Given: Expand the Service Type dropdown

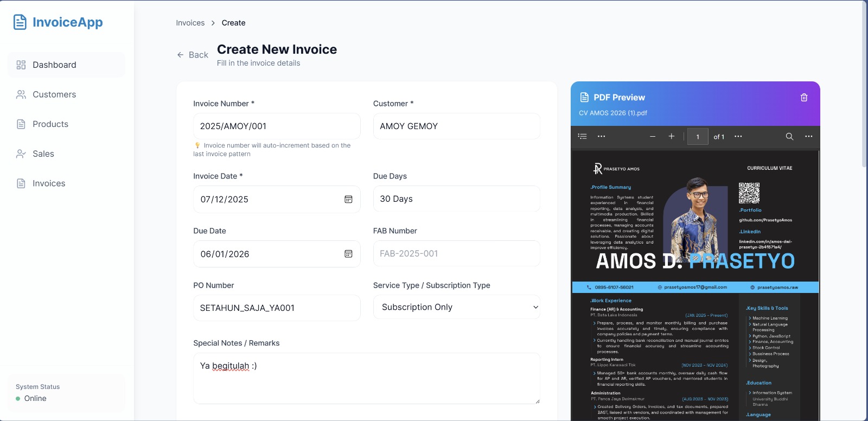Looking at the screenshot, I should point(456,307).
